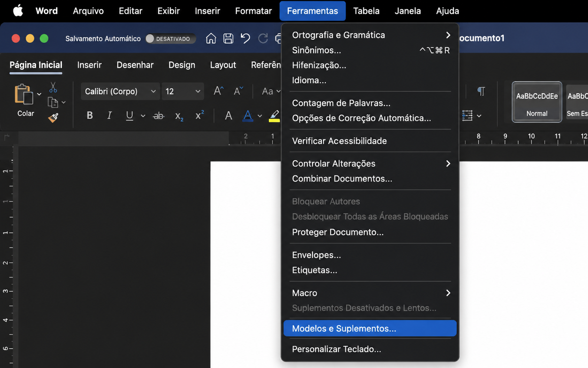Open Contagem de Palavras…
588x368 pixels.
[370, 103]
